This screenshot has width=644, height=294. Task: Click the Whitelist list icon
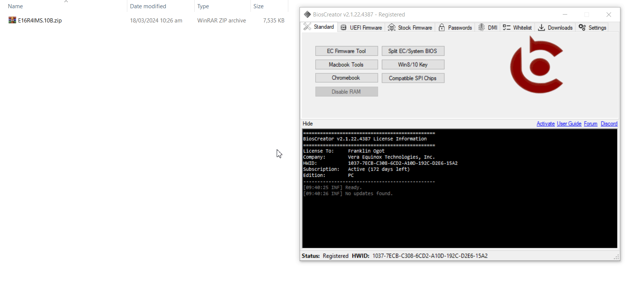pos(507,28)
